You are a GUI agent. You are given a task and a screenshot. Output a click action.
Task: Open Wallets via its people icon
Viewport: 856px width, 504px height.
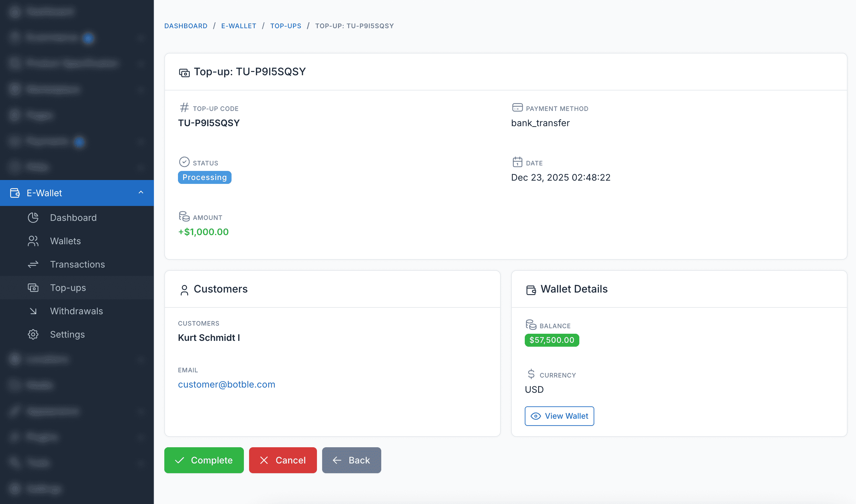[33, 241]
